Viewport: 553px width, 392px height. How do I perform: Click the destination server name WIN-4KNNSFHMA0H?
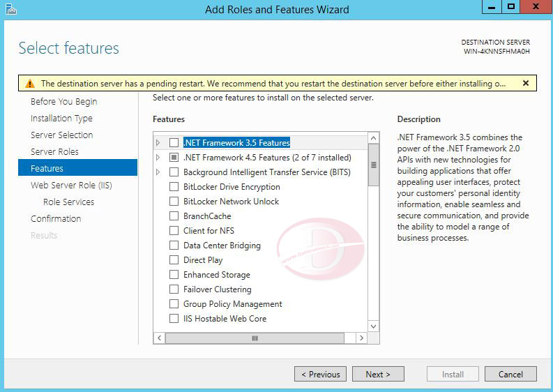(x=497, y=52)
